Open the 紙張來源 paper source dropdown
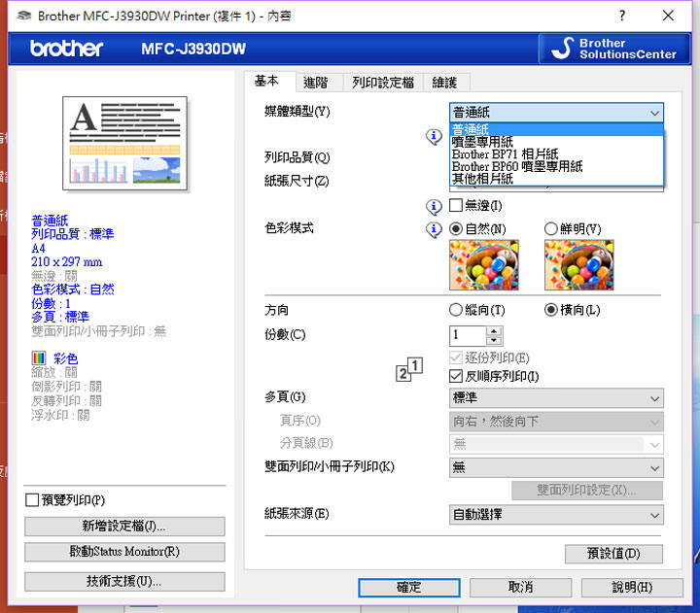The image size is (700, 613). click(556, 515)
